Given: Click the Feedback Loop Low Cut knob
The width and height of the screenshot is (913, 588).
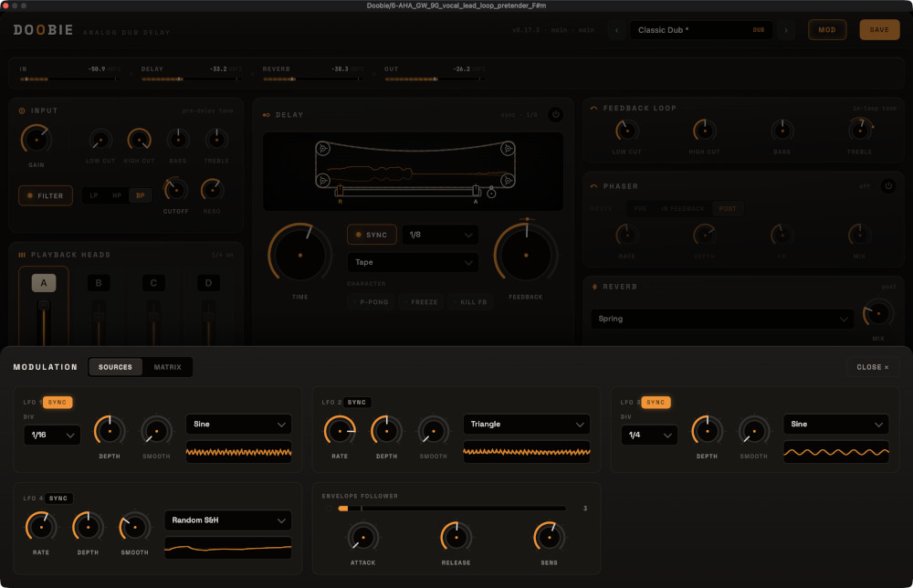Looking at the screenshot, I should click(x=626, y=131).
